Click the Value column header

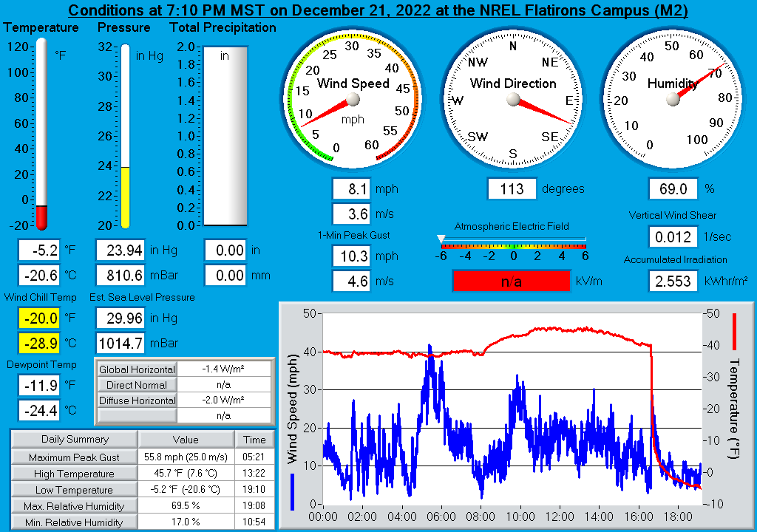pyautogui.click(x=186, y=440)
